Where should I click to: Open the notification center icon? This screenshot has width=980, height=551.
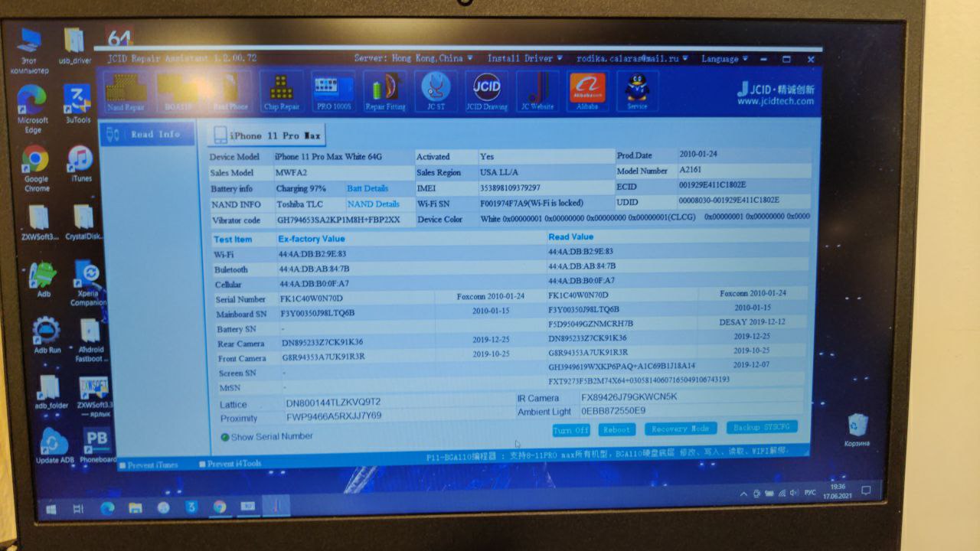point(866,490)
